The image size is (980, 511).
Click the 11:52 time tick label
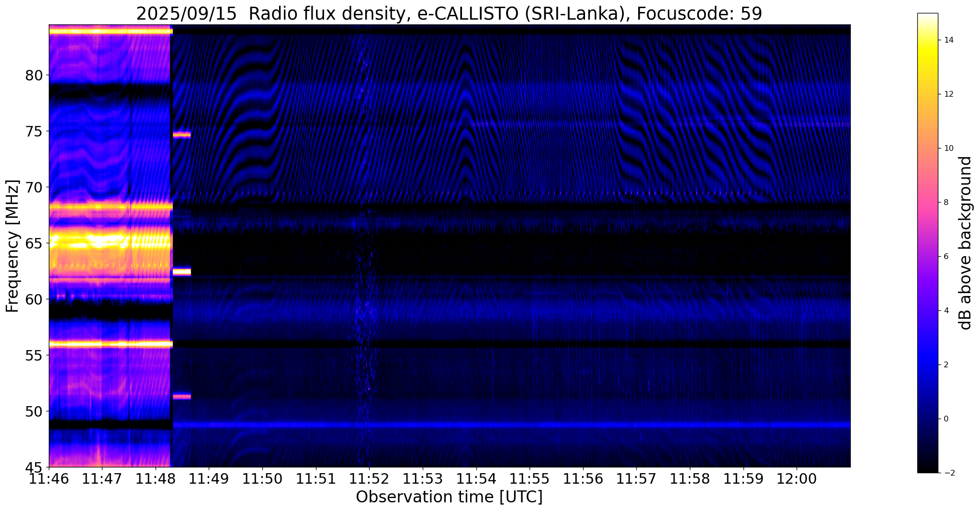369,479
